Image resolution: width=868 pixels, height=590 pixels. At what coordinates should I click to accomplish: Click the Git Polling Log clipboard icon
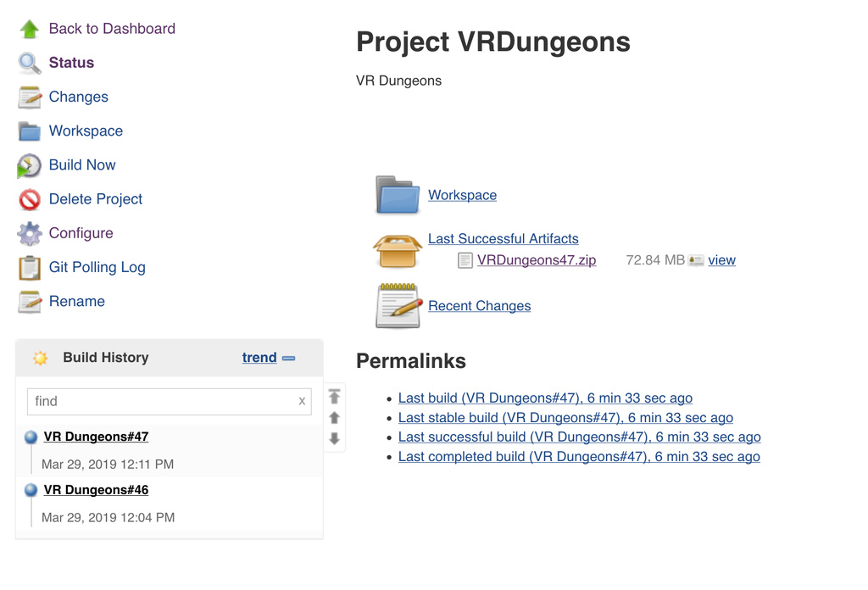tap(30, 268)
